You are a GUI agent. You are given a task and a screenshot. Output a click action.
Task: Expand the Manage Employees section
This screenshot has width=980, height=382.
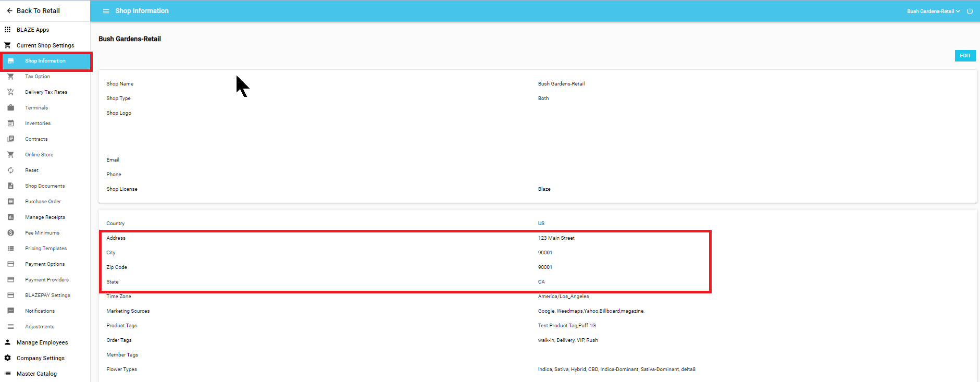tap(42, 342)
